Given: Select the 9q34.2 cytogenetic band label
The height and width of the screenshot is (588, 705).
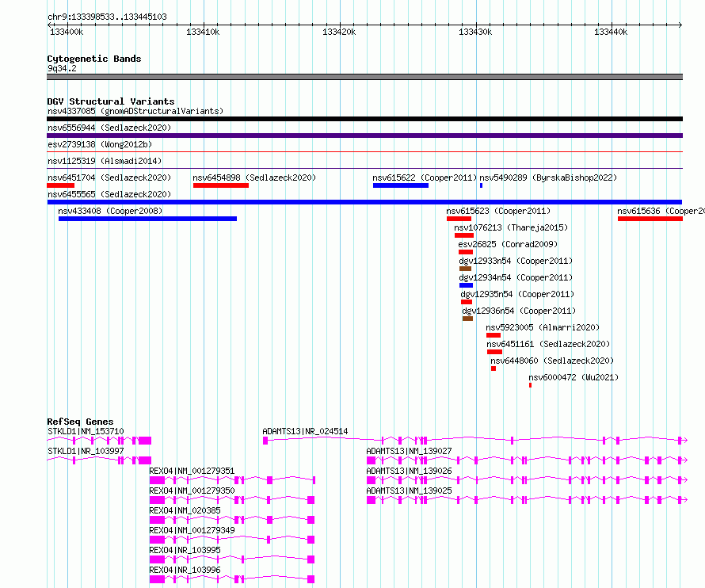Looking at the screenshot, I should (62, 68).
